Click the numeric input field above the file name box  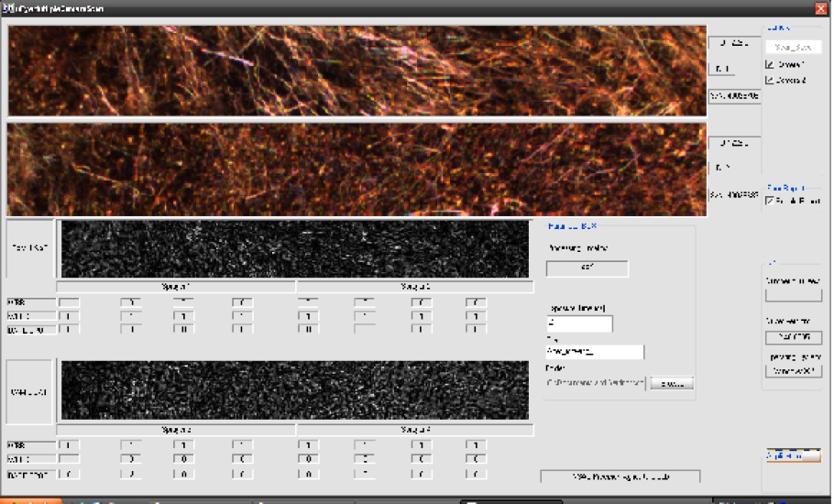coord(579,323)
